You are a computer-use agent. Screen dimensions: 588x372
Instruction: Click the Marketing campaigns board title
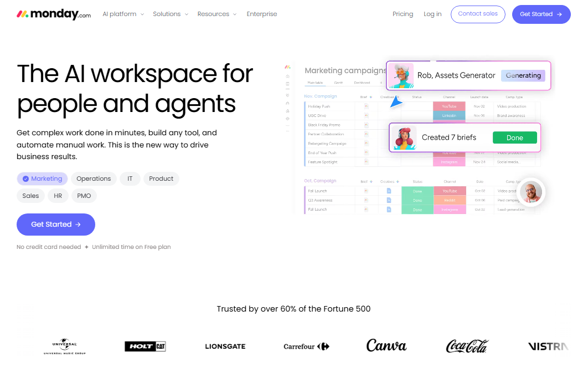[345, 70]
